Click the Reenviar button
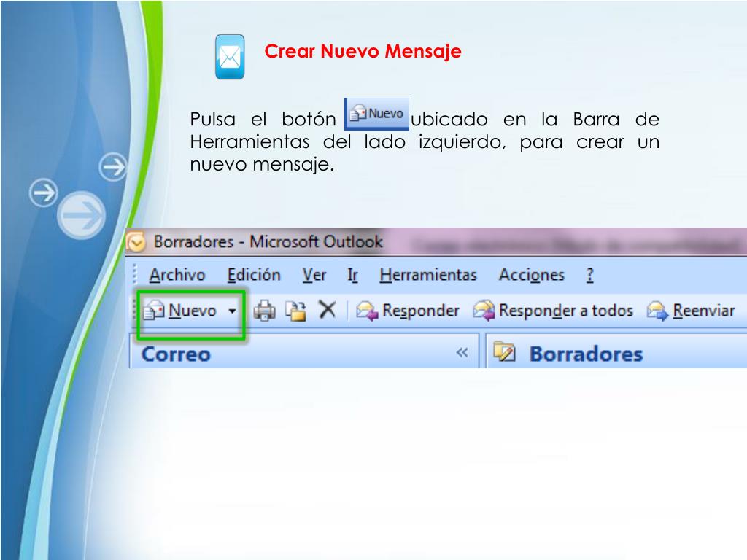 pyautogui.click(x=691, y=311)
